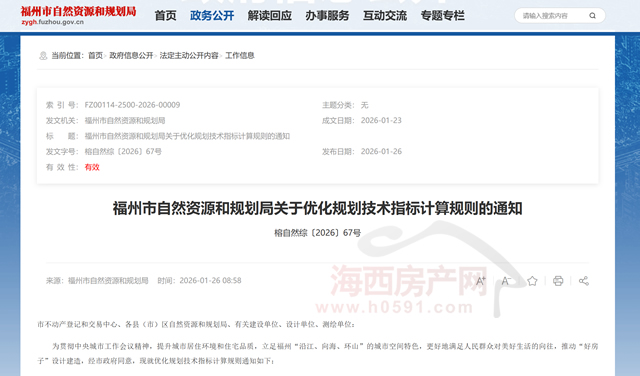The width and height of the screenshot is (640, 376).
Task: Click the red 有效 validity status
Action: coord(92,167)
